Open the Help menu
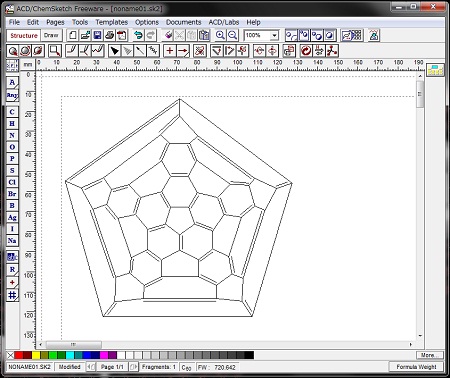Image resolution: width=450 pixels, height=378 pixels. tap(253, 22)
